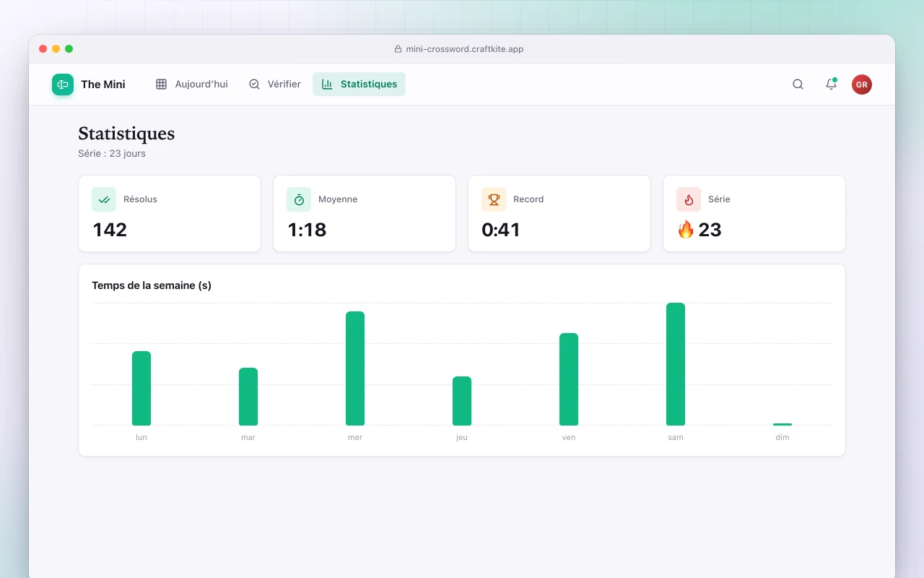The width and height of the screenshot is (924, 578).
Task: Click the lock icon in address bar
Action: click(398, 49)
